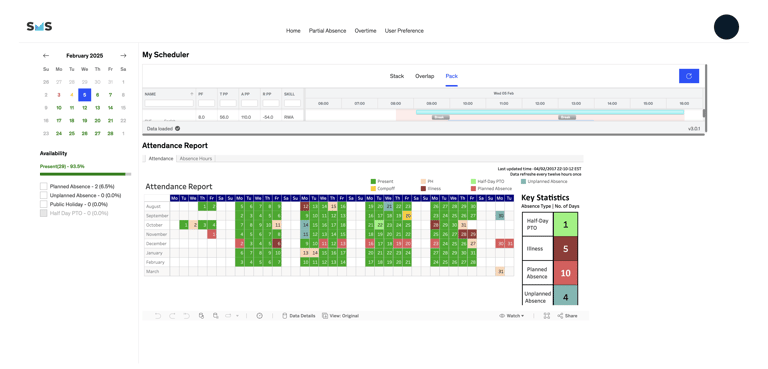Click the undo icon in report toolbar
This screenshot has height=369, width=768.
[158, 316]
